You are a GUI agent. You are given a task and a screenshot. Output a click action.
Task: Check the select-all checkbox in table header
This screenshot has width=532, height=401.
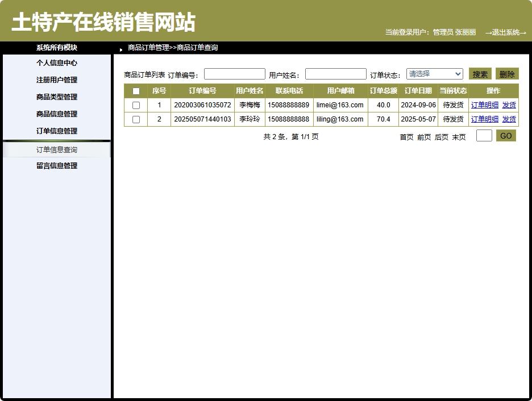pyautogui.click(x=136, y=90)
